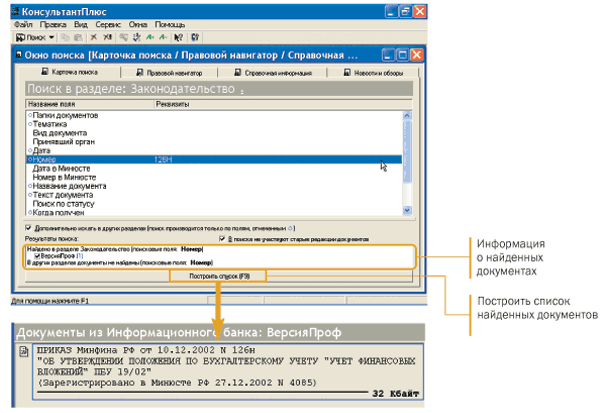Select the Принявший орган field row
This screenshot has height=413, width=608.
coord(214,142)
